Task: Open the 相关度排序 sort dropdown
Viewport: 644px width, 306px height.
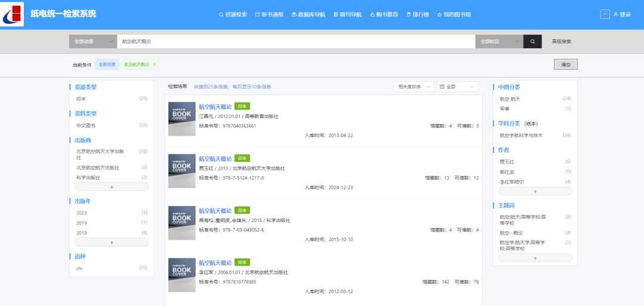Action: click(413, 87)
